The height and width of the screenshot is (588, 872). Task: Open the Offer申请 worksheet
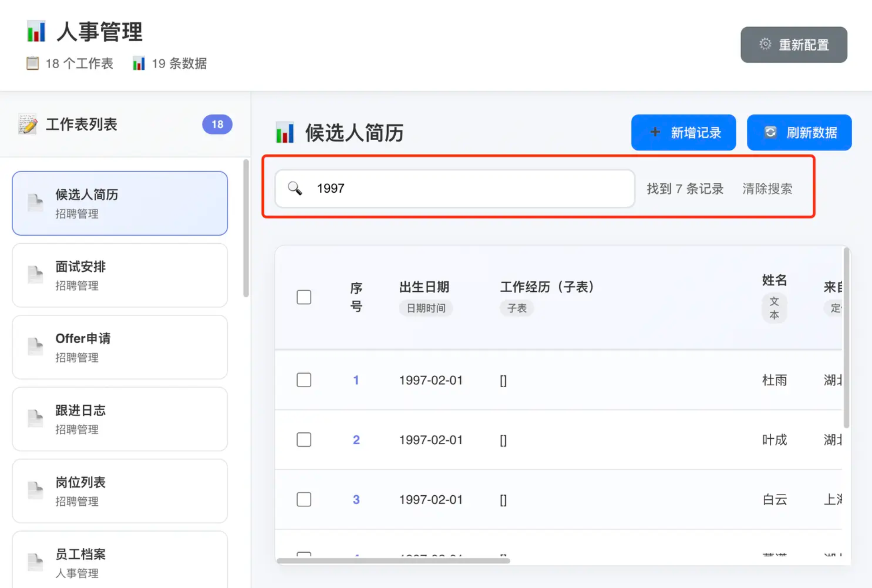click(120, 347)
